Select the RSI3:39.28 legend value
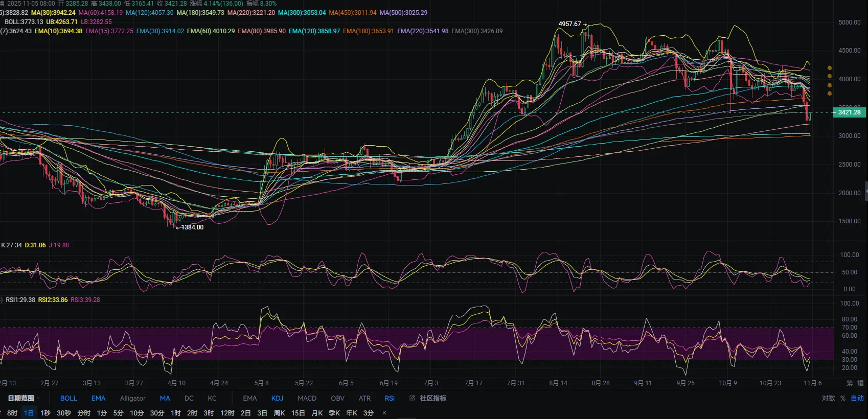The image size is (868, 419). click(x=85, y=300)
